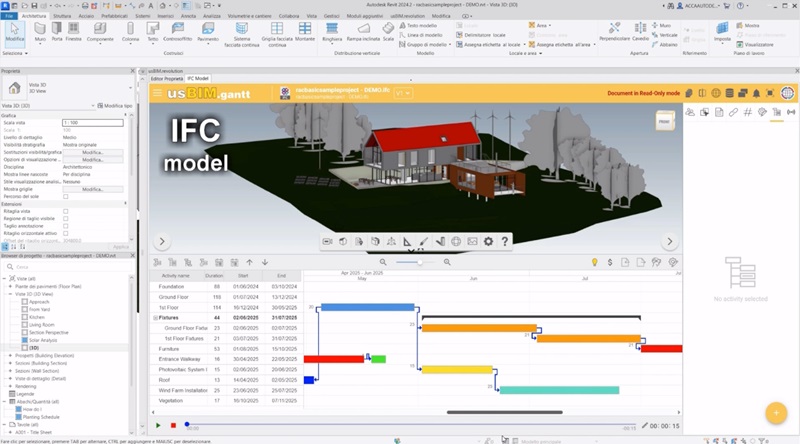Select the Scala stair tool

(388, 32)
